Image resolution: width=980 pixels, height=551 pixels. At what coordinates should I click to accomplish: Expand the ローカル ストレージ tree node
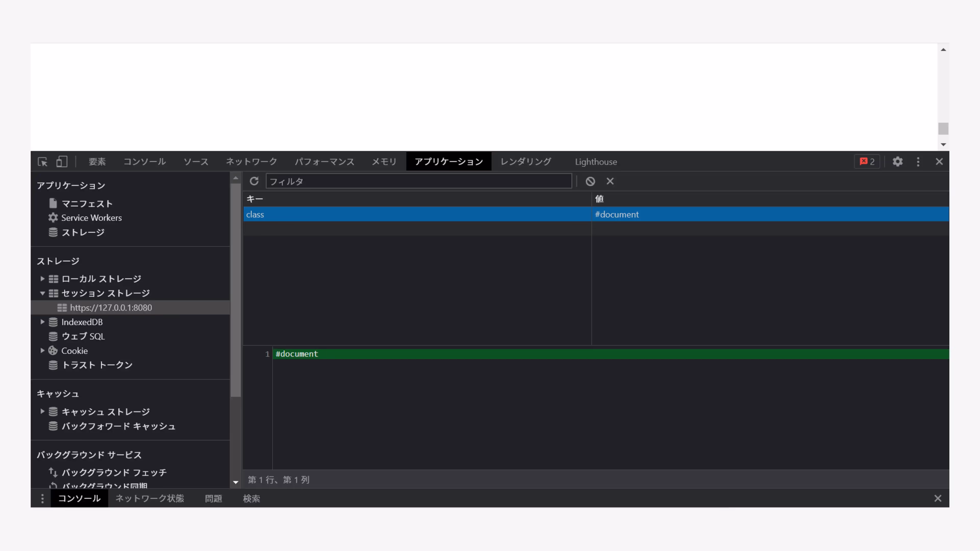coord(42,279)
